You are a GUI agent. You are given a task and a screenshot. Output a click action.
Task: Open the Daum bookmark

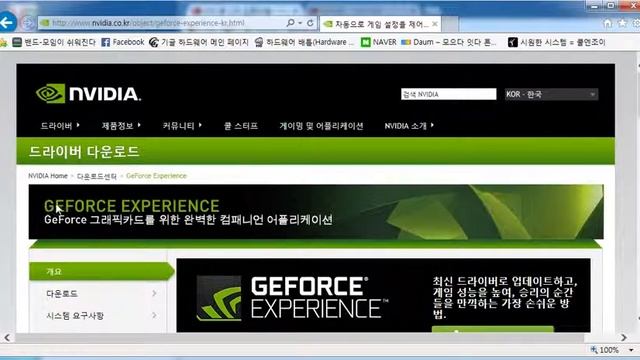coord(449,42)
